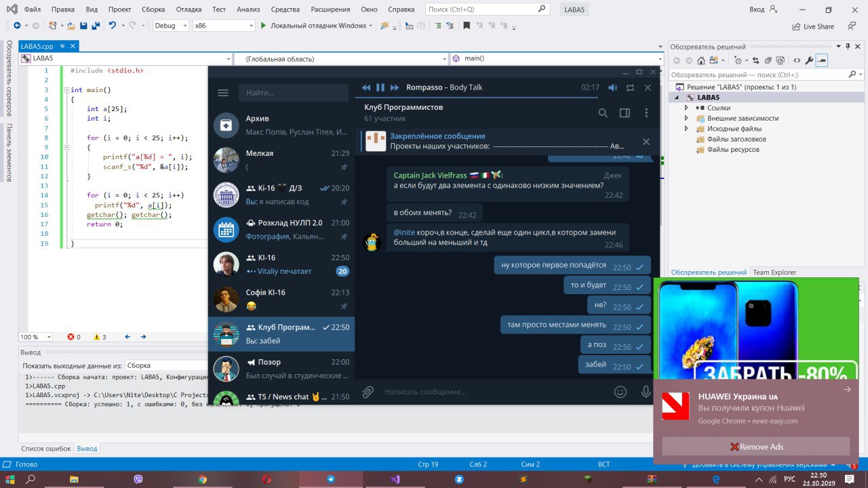The height and width of the screenshot is (488, 868).
Task: Switch to Список ошибок tab
Action: 45,449
